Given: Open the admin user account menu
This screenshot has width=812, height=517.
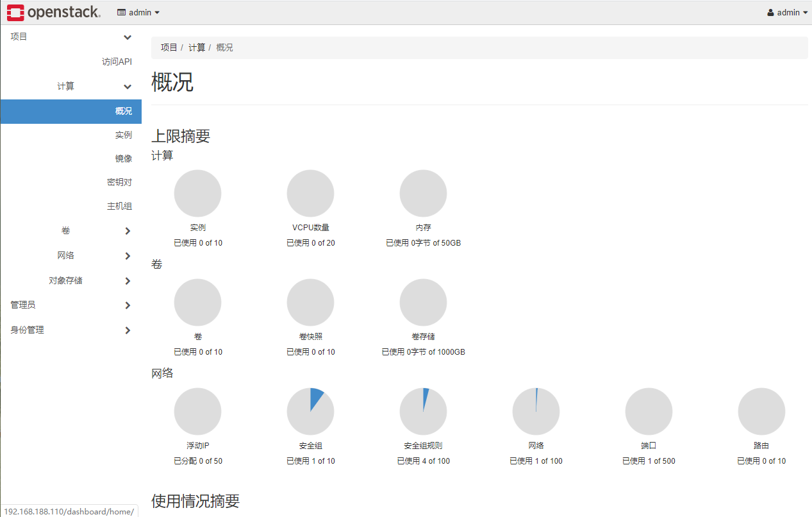Looking at the screenshot, I should point(786,12).
